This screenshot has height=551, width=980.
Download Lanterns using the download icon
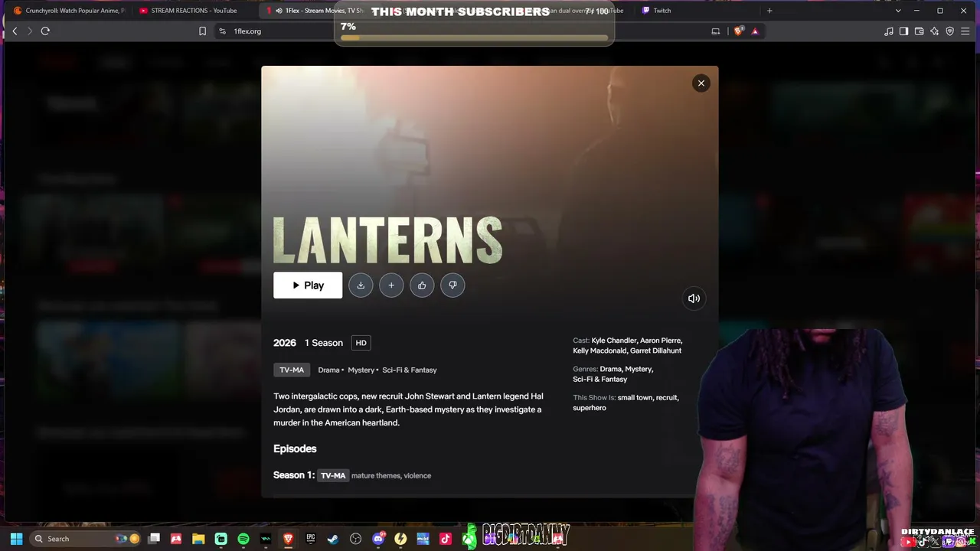(x=361, y=285)
